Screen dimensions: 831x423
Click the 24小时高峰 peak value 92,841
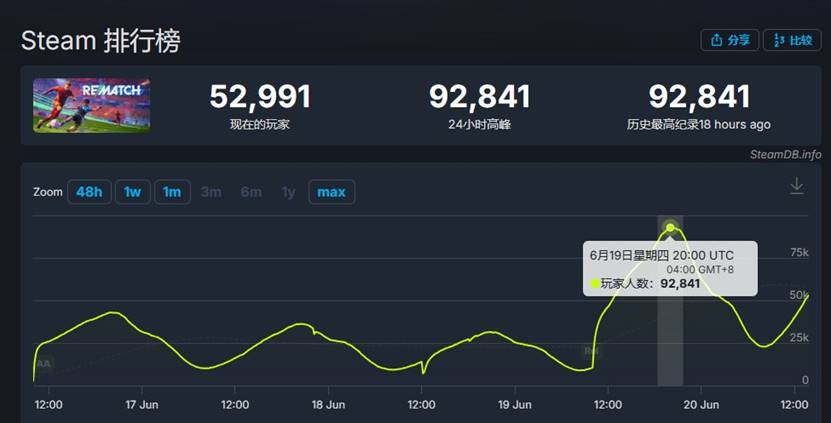[479, 97]
